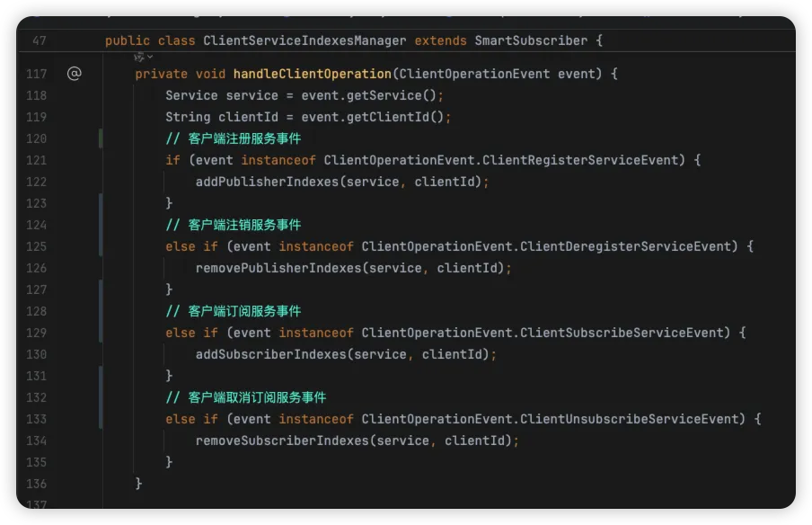Click the change marker spanning lines 127–129
Screen dimensions: 812x525
(101, 311)
